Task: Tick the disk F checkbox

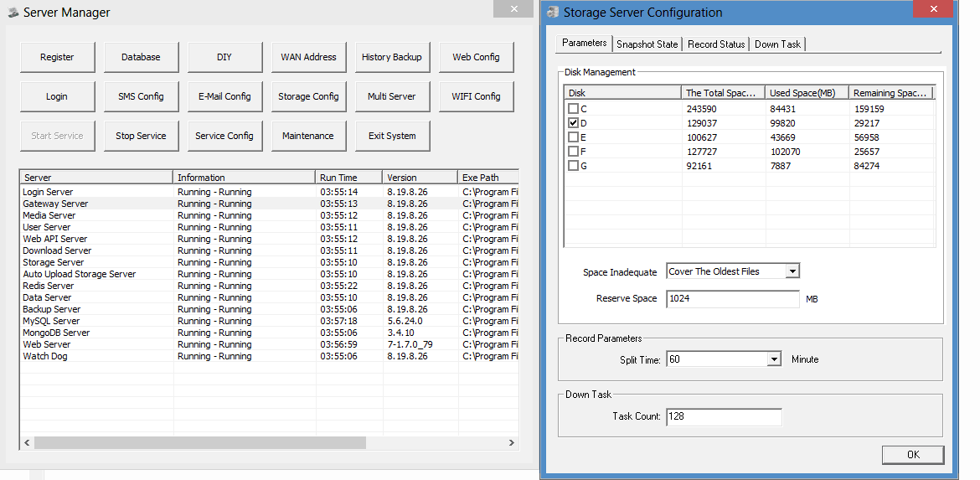Action: (x=573, y=152)
